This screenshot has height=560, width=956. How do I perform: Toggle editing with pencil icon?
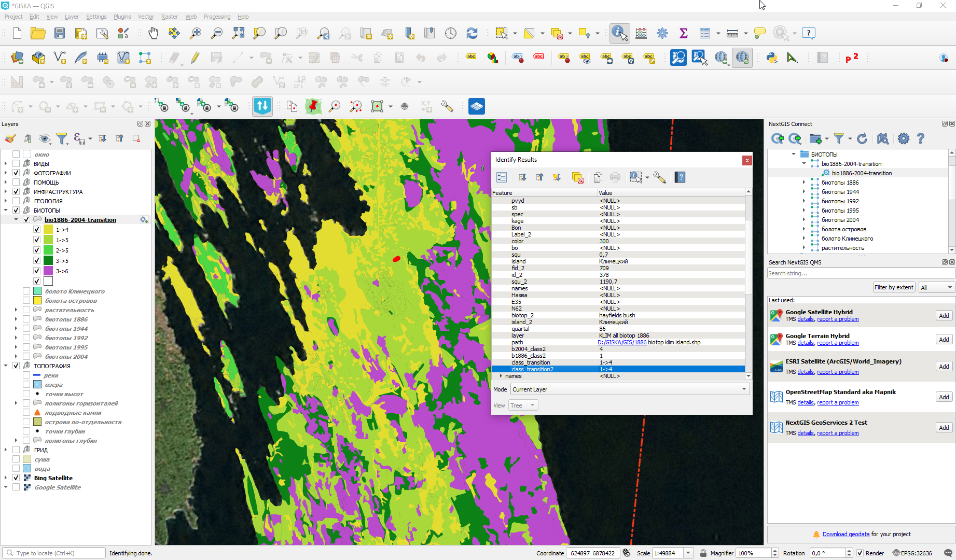(x=195, y=58)
